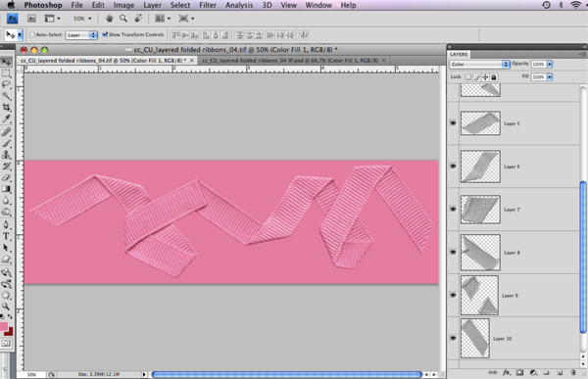Viewport: 588px width, 379px height.
Task: Select the Magic Wand tool
Action: 6,96
